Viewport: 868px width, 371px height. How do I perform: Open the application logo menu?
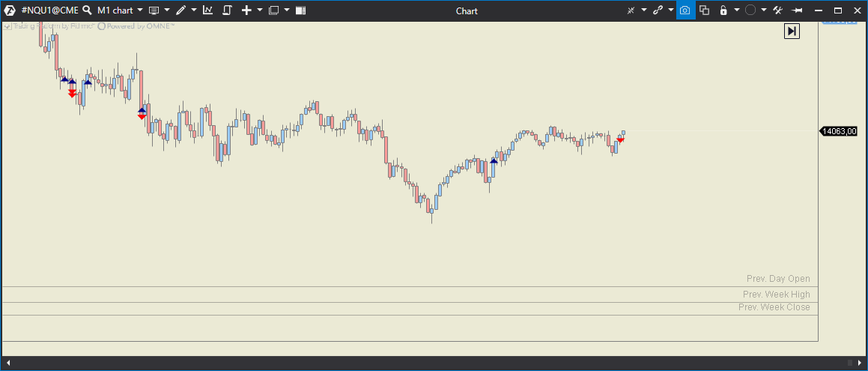(x=10, y=10)
